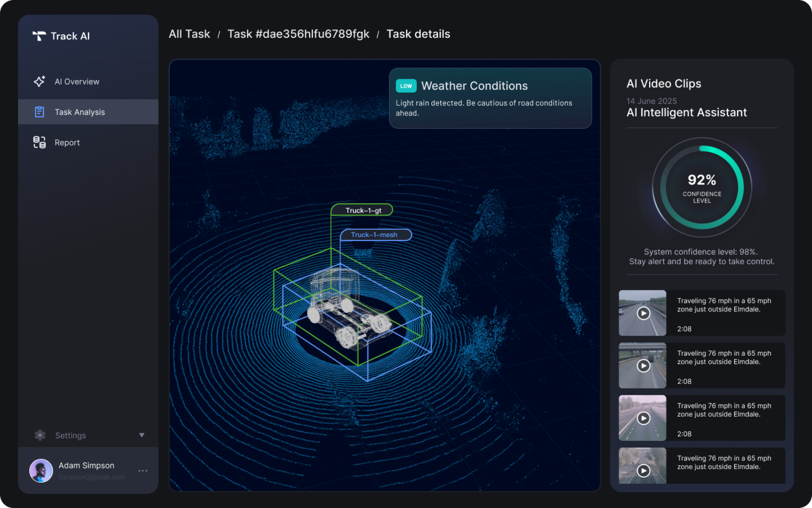Play the first video clip in the list

tap(643, 313)
